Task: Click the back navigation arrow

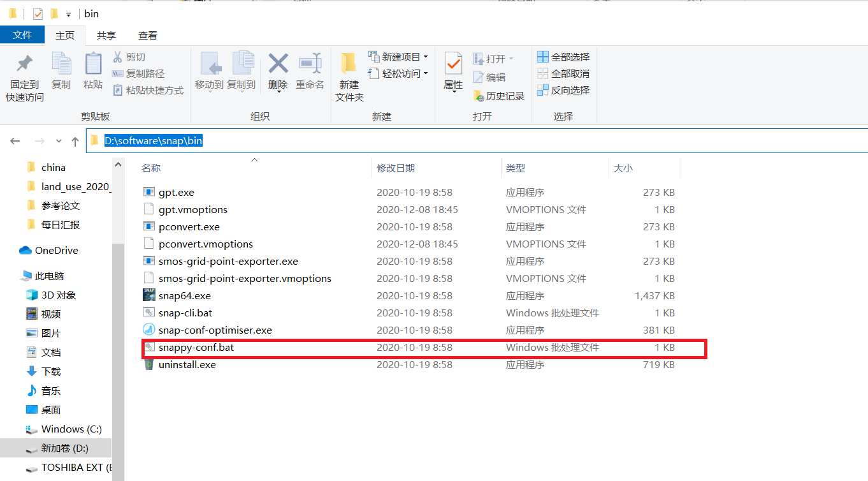Action: pos(15,141)
